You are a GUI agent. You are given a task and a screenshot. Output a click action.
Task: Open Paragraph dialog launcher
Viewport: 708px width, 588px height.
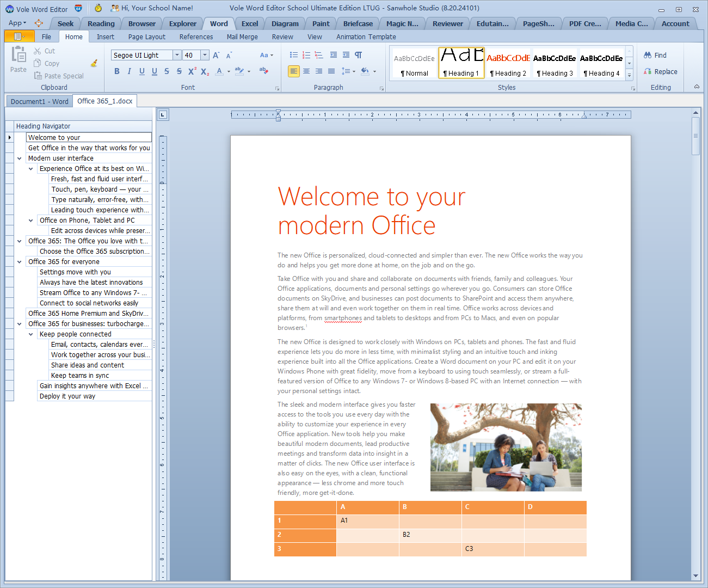click(x=381, y=88)
